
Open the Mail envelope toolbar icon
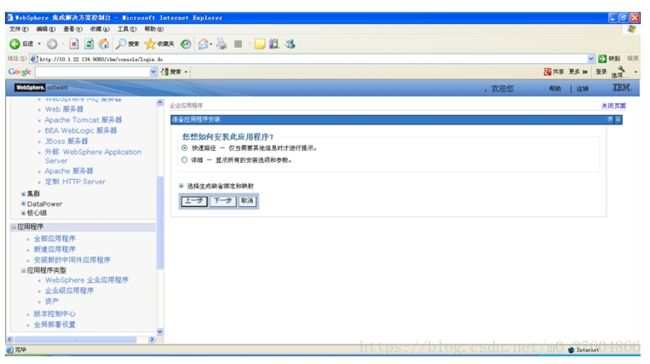[x=203, y=44]
